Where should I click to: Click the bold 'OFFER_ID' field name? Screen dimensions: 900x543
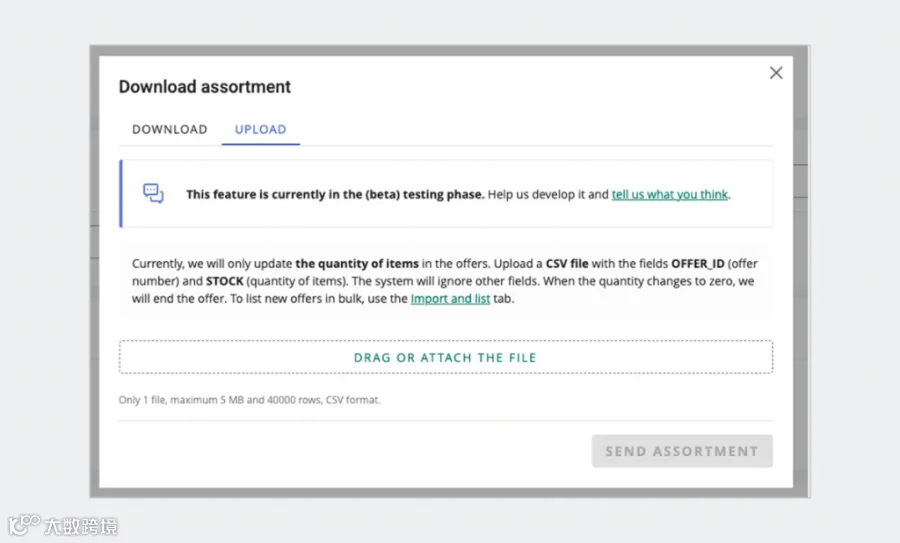(x=697, y=263)
